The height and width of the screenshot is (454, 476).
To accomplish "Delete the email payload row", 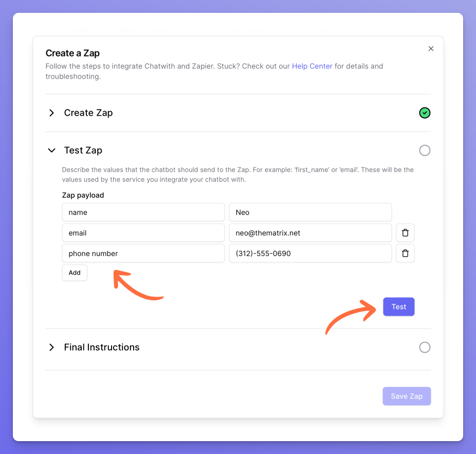I will point(405,233).
